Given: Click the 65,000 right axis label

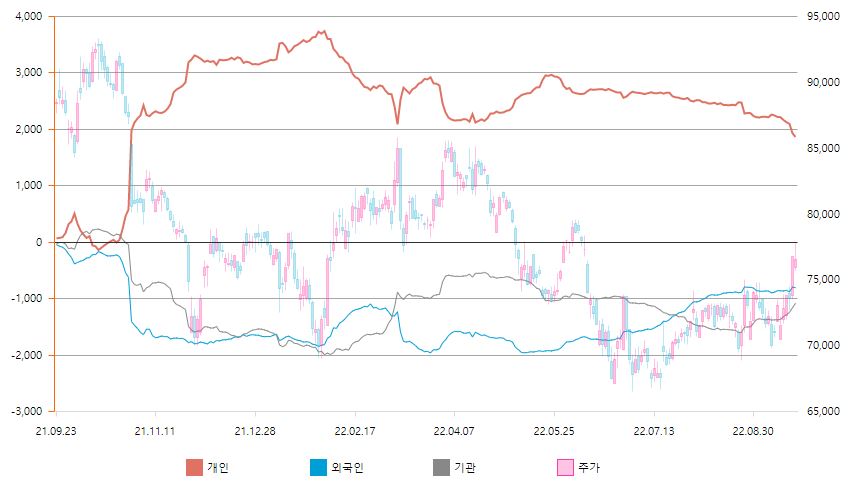Looking at the screenshot, I should pyautogui.click(x=821, y=411).
